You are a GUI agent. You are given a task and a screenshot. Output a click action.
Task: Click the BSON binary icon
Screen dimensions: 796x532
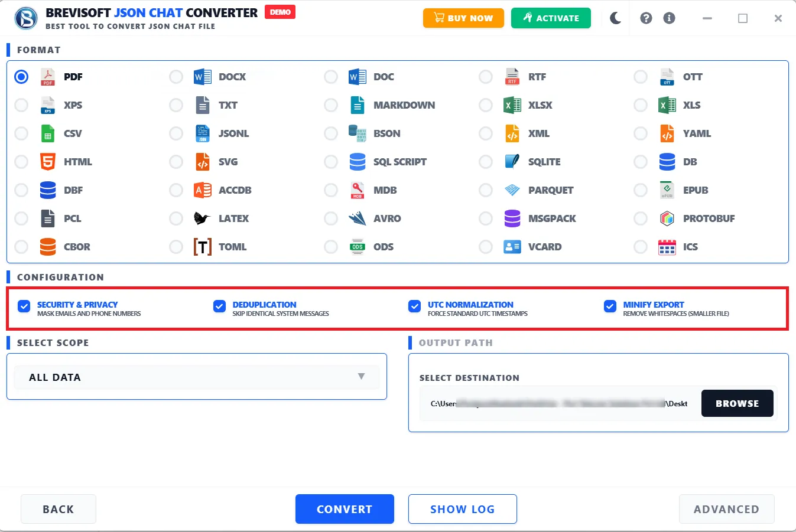(x=358, y=133)
